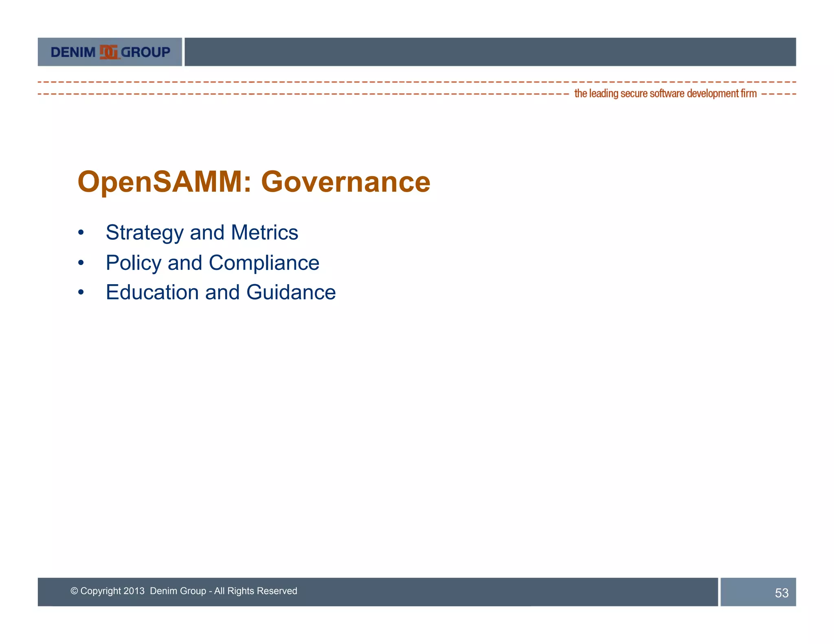Click the bullet dot before Policy

[x=81, y=263]
